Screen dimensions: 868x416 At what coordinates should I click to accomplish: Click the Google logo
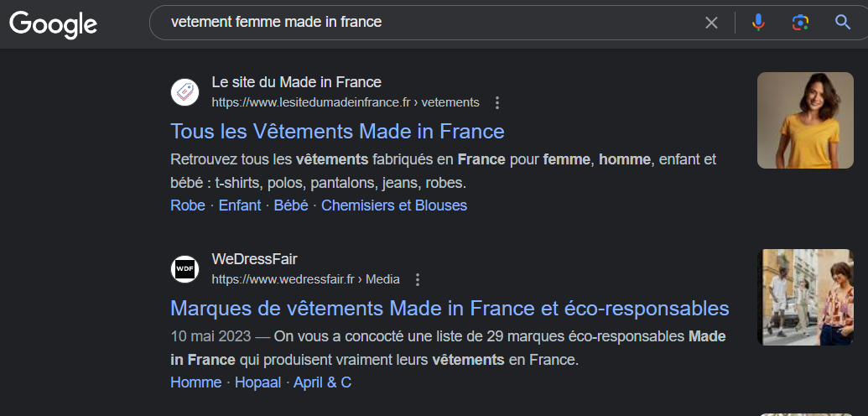tap(53, 24)
